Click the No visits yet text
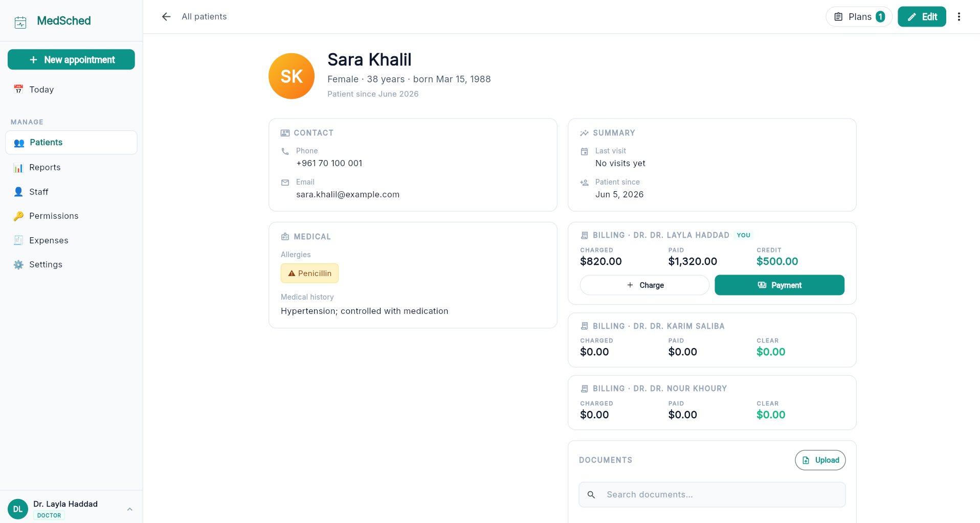980x523 pixels. [x=620, y=164]
